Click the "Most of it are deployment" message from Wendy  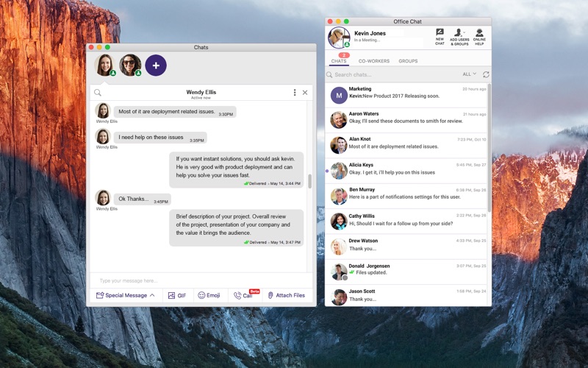click(x=175, y=112)
